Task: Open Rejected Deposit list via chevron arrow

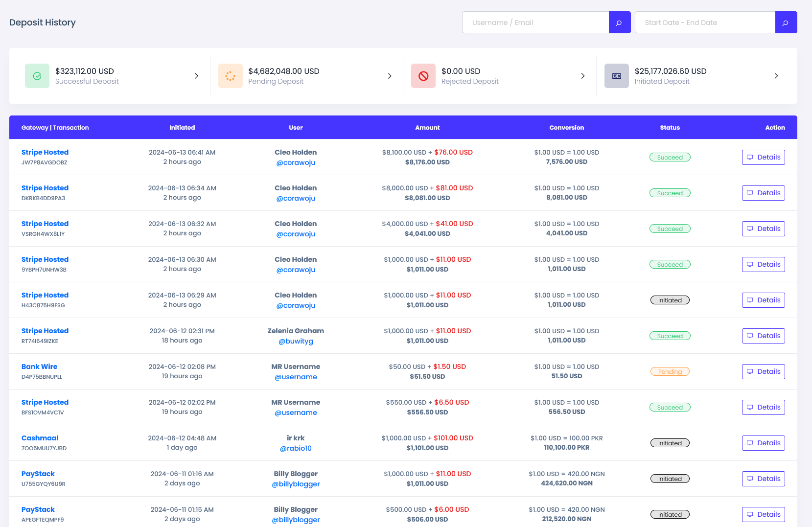Action: (x=582, y=76)
